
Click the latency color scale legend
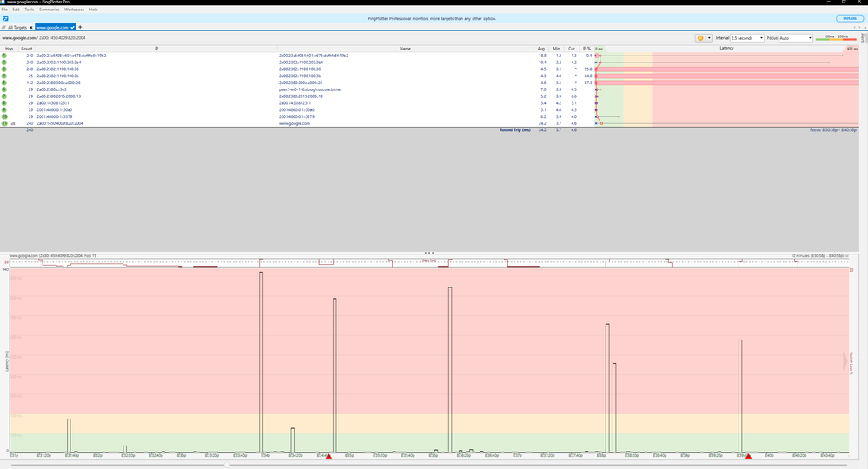[x=836, y=38]
